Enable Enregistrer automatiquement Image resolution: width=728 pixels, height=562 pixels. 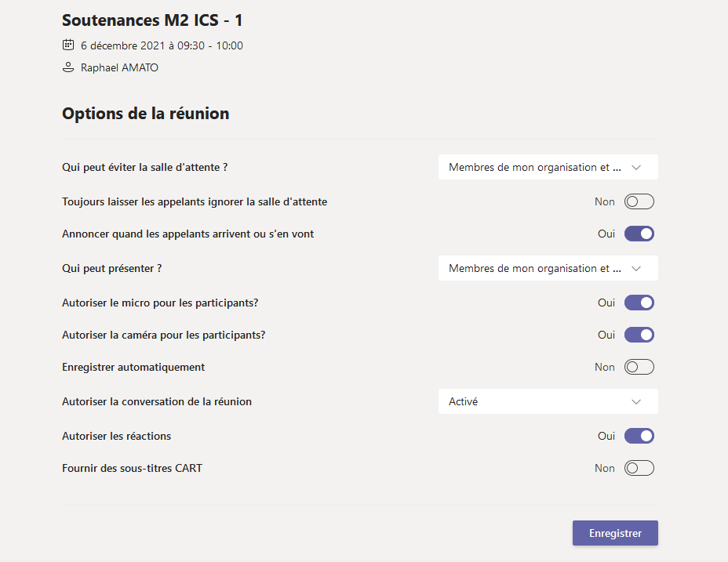pos(639,367)
